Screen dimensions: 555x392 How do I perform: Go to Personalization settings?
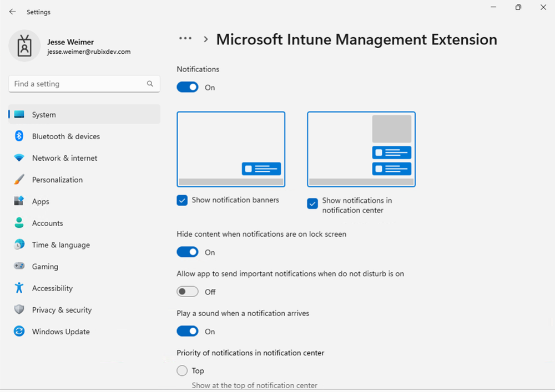point(84,179)
